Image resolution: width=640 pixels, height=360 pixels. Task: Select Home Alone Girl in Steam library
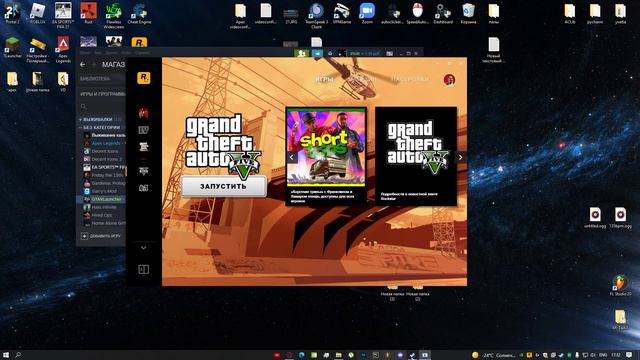tap(104, 223)
